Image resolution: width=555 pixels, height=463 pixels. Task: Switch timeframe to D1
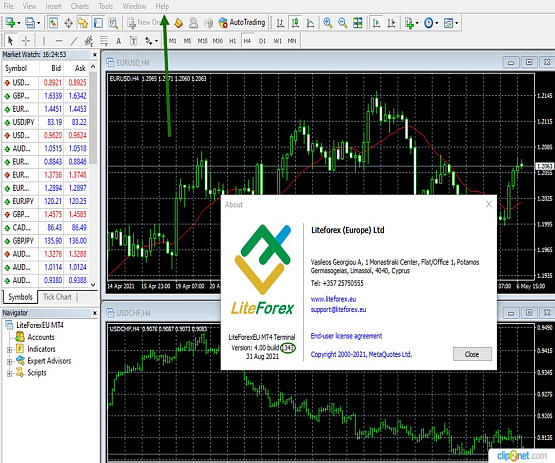262,41
